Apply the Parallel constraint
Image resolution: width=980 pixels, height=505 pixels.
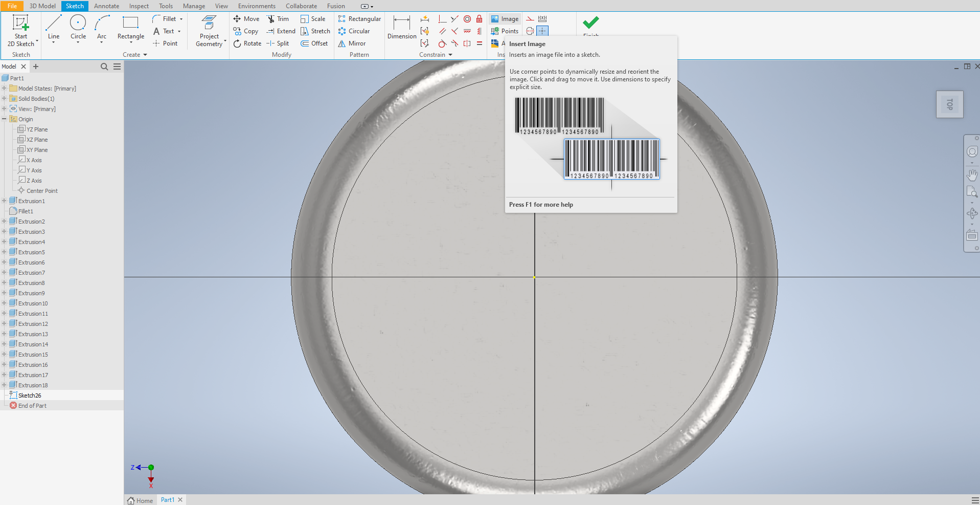coord(442,31)
